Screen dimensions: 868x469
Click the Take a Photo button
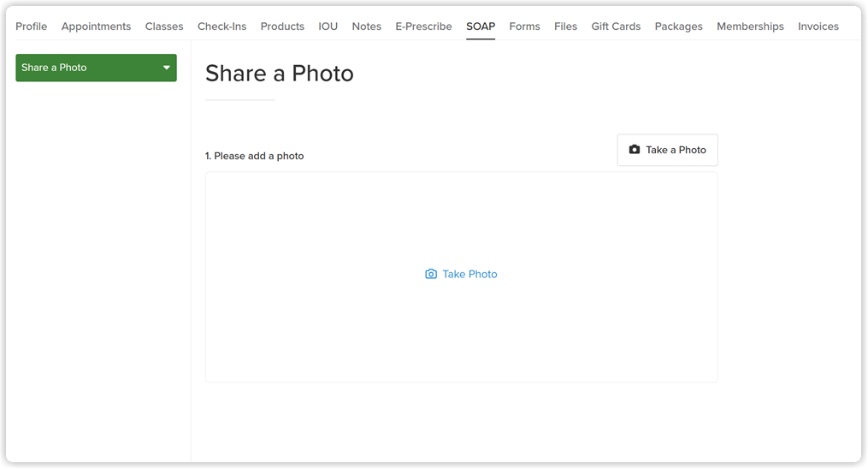[x=667, y=150]
